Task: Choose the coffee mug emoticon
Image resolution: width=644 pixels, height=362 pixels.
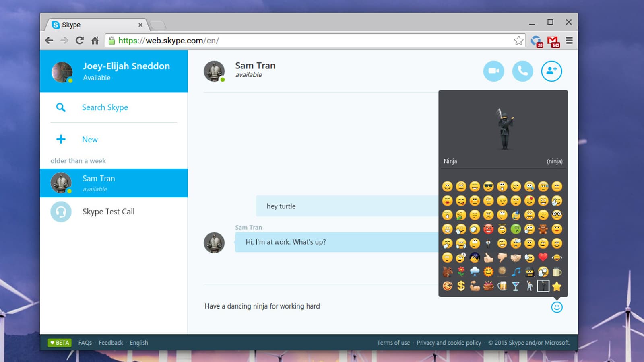Action: click(557, 272)
